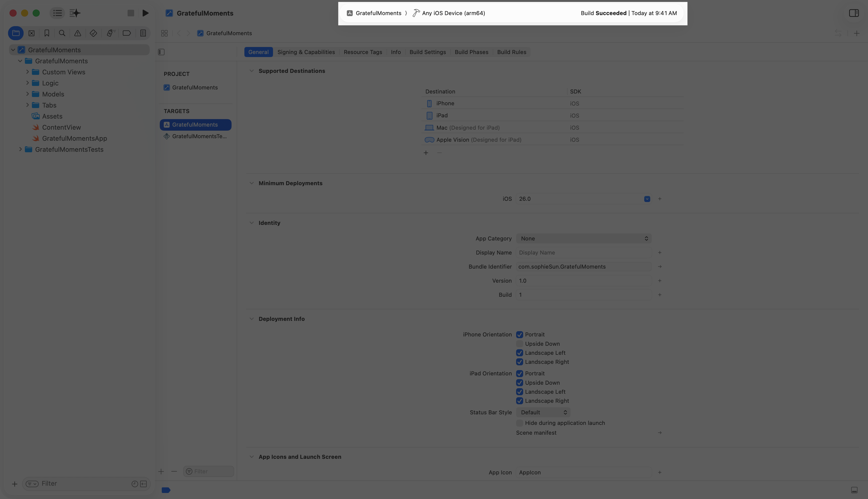Uncheck iPad Landscape Right orientation
This screenshot has width=868, height=499.
[519, 401]
